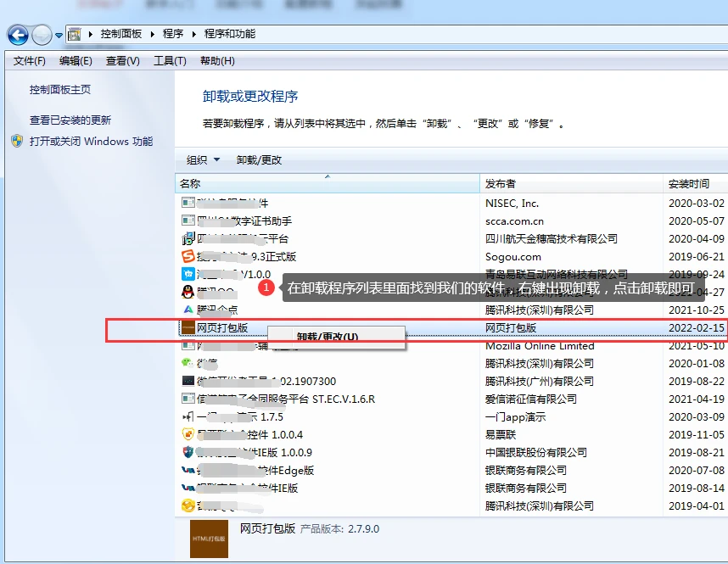Open the 帮助(H) menu
Viewport: 728px width, 564px height.
217,61
